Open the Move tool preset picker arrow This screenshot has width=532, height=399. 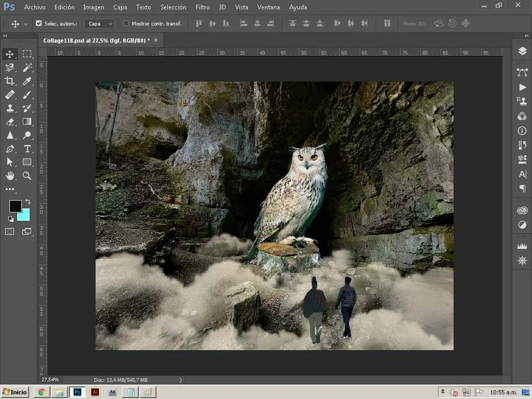pyautogui.click(x=25, y=24)
